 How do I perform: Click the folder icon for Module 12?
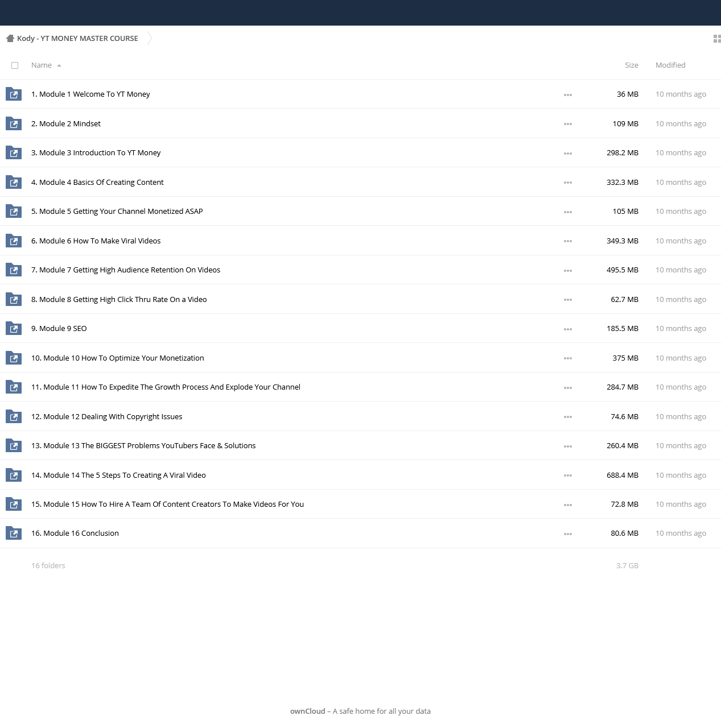14,416
